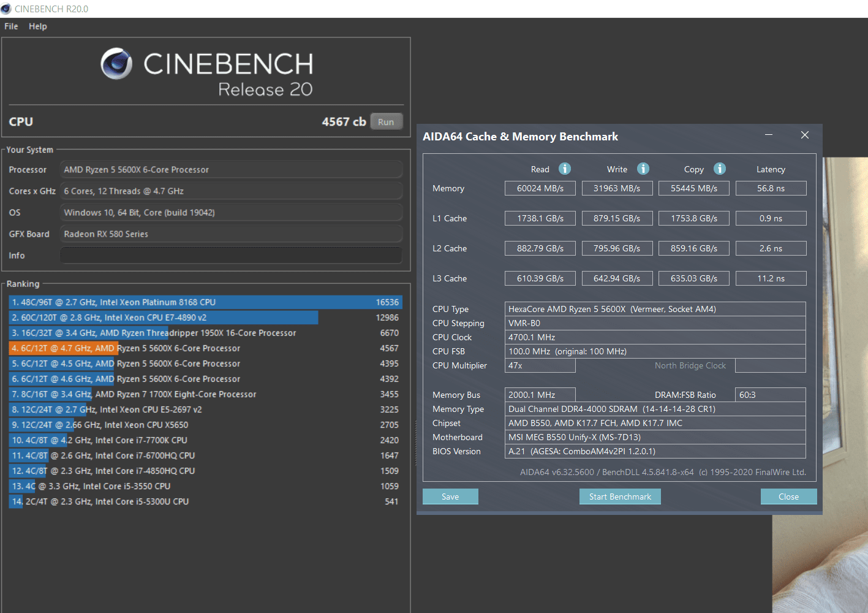The height and width of the screenshot is (613, 868).
Task: Select ranking row Intel Xeon CPU X5650
Action: point(205,425)
